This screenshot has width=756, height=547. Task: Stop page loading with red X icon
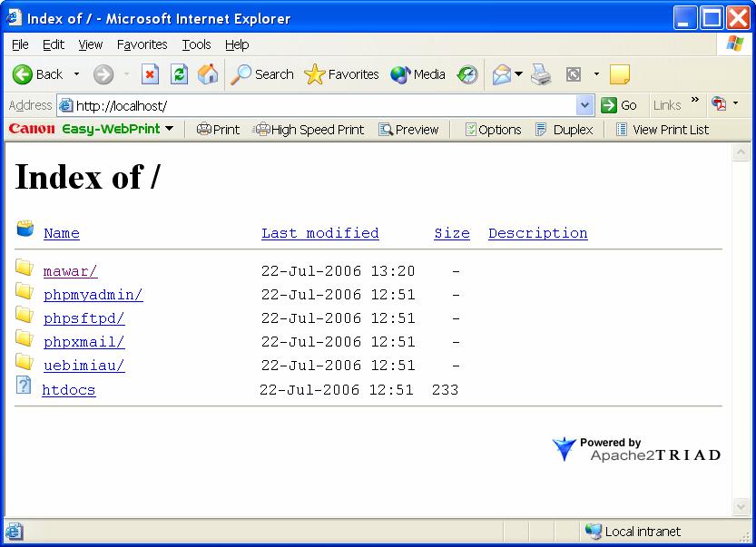coord(150,74)
